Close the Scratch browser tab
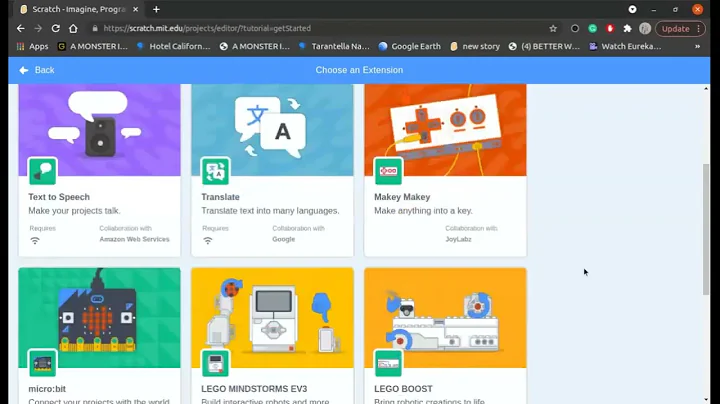The image size is (720, 404). (x=135, y=9)
